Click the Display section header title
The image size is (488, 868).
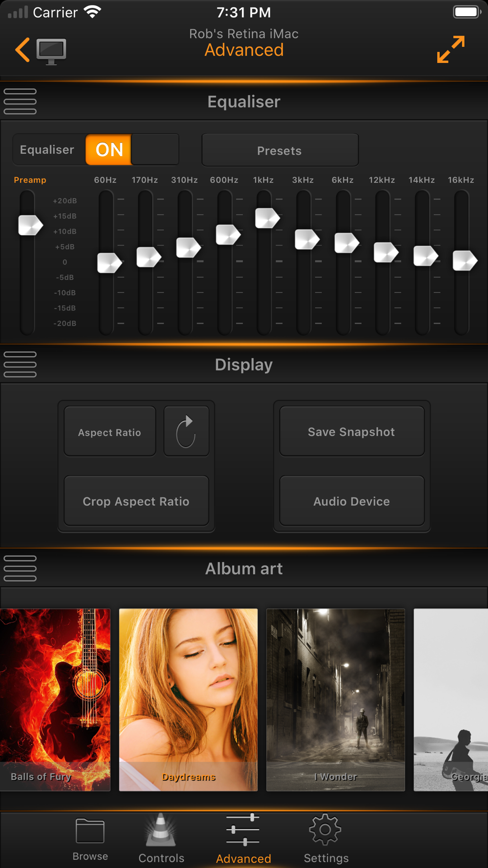pyautogui.click(x=244, y=365)
